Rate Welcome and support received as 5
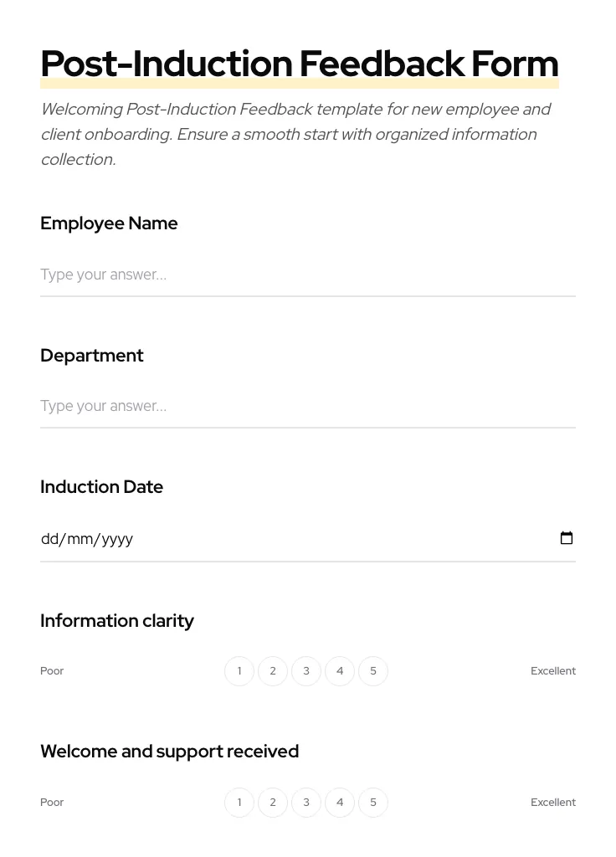Image resolution: width=616 pixels, height=857 pixels. (373, 803)
